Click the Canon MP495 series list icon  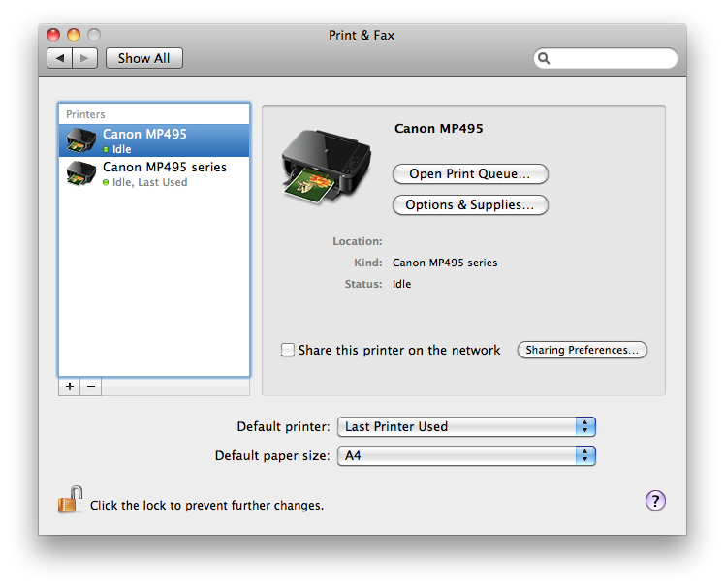80,173
